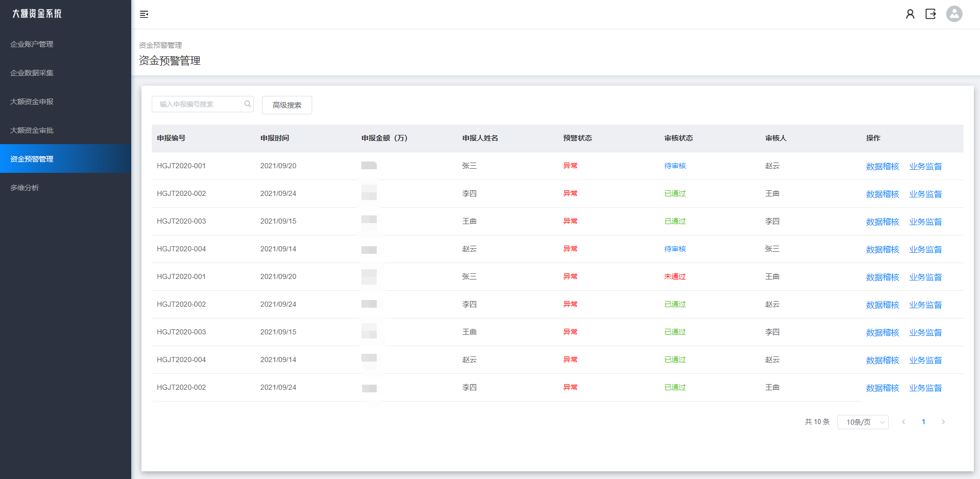Click the 共 10 条 total count
This screenshot has height=479, width=980.
[x=817, y=422]
